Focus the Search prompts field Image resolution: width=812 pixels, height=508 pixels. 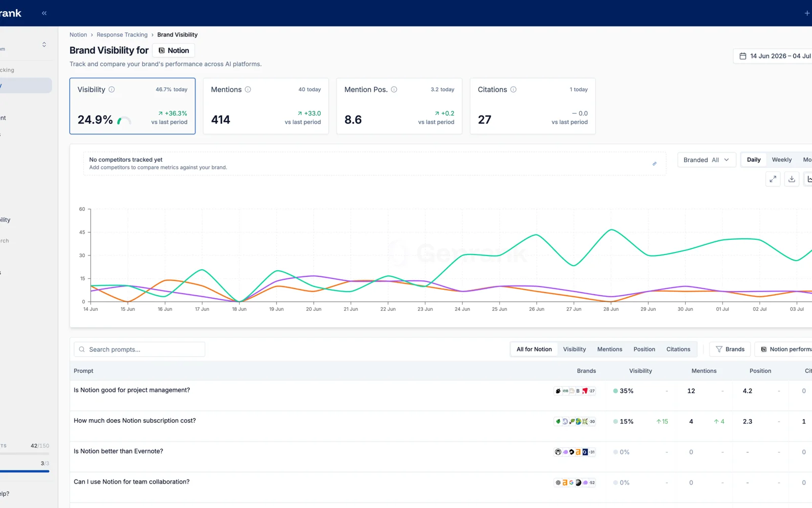click(140, 350)
